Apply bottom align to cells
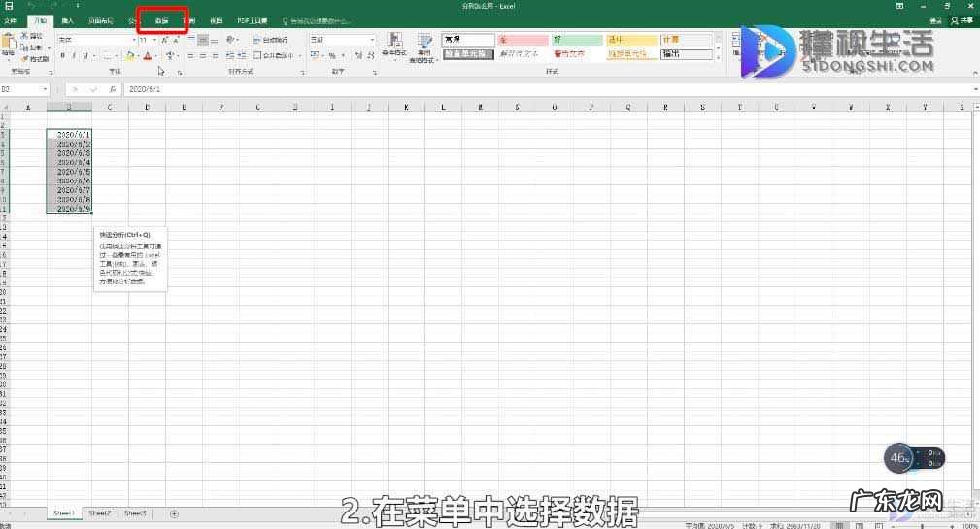Viewport: 980px width, 529px height. pyautogui.click(x=215, y=40)
